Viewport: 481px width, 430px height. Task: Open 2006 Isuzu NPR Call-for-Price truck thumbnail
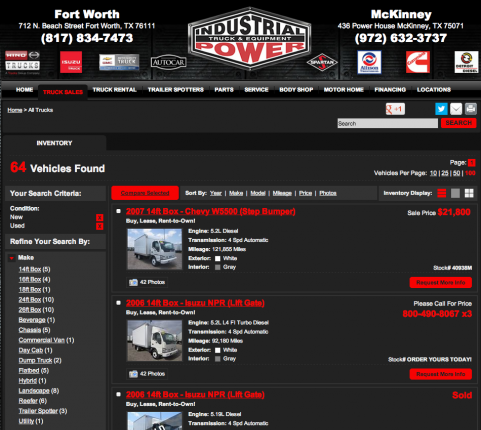pyautogui.click(x=155, y=340)
